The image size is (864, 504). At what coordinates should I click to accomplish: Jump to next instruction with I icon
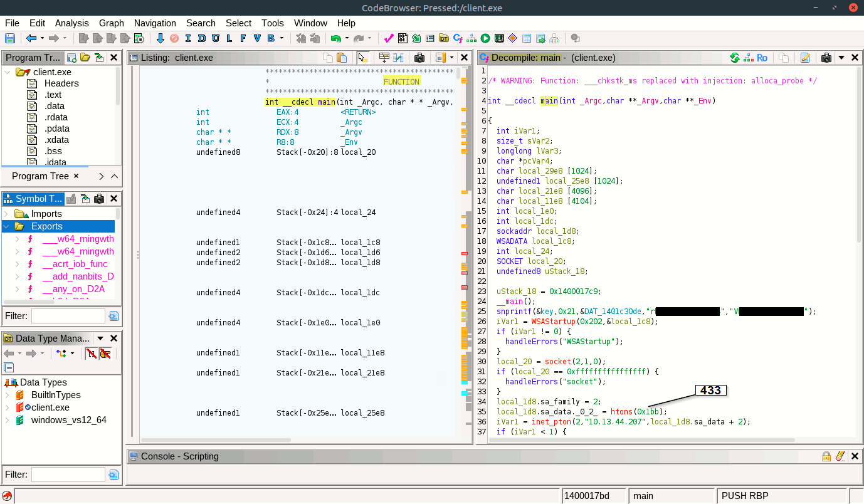point(188,38)
